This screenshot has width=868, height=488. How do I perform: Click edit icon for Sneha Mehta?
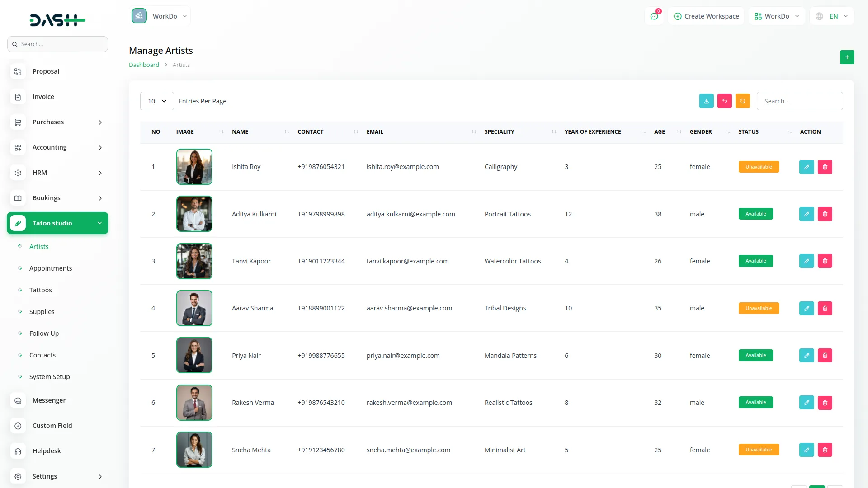[806, 450]
